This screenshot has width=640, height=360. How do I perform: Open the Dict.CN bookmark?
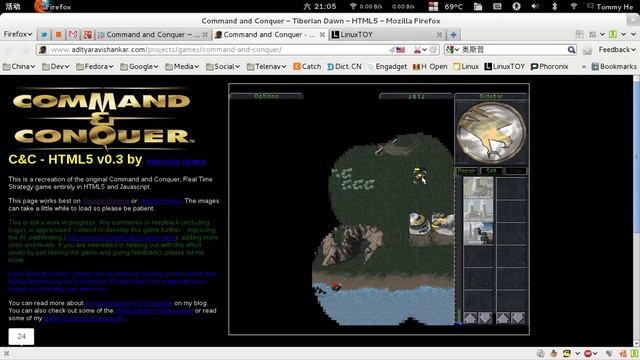[x=344, y=66]
